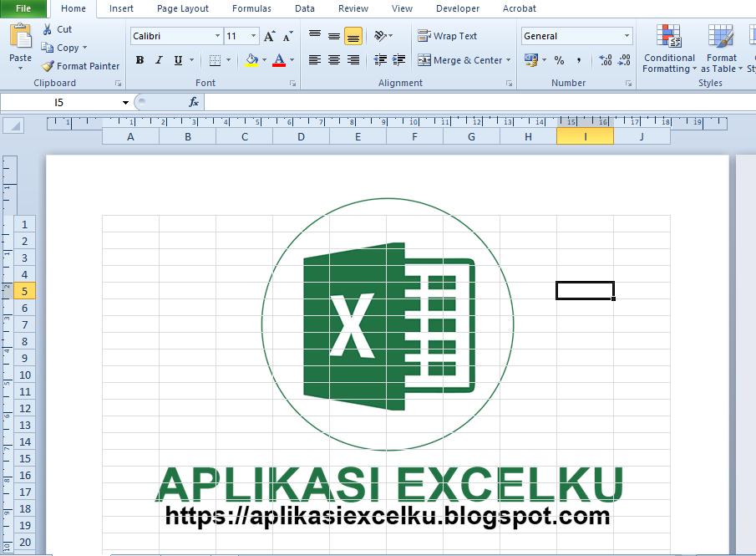The width and height of the screenshot is (756, 556).
Task: Expand the Copy options arrow
Action: point(85,48)
